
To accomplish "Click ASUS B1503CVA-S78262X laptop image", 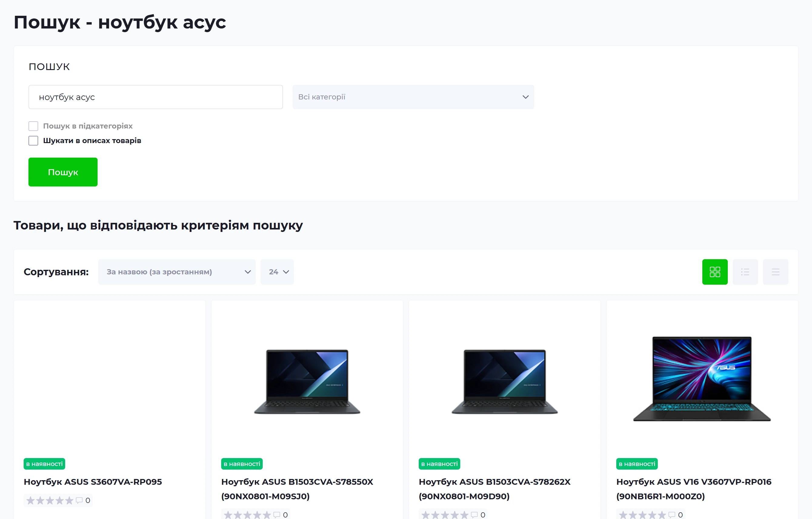I will (x=504, y=381).
